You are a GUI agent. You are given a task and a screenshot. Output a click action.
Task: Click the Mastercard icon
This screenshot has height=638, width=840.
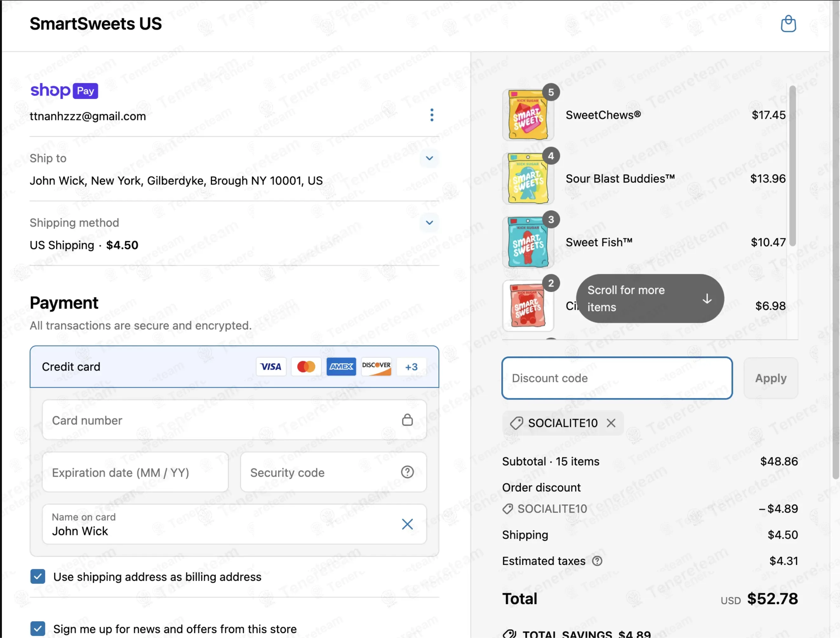(306, 367)
